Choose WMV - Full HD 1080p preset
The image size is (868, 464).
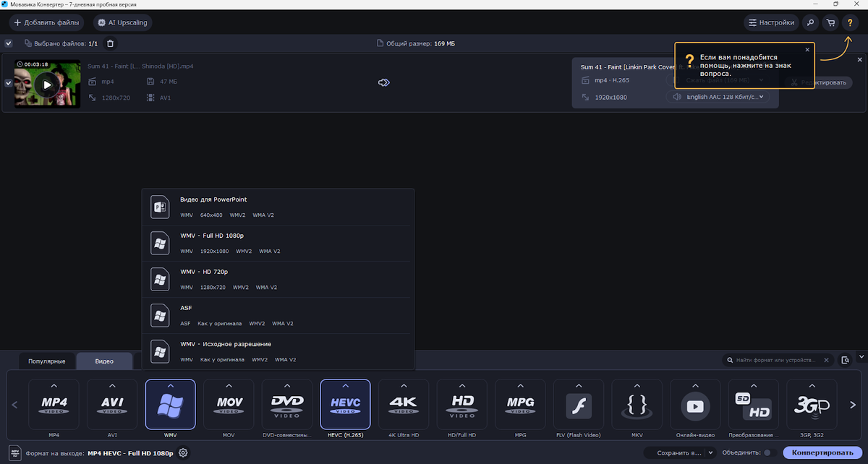278,243
